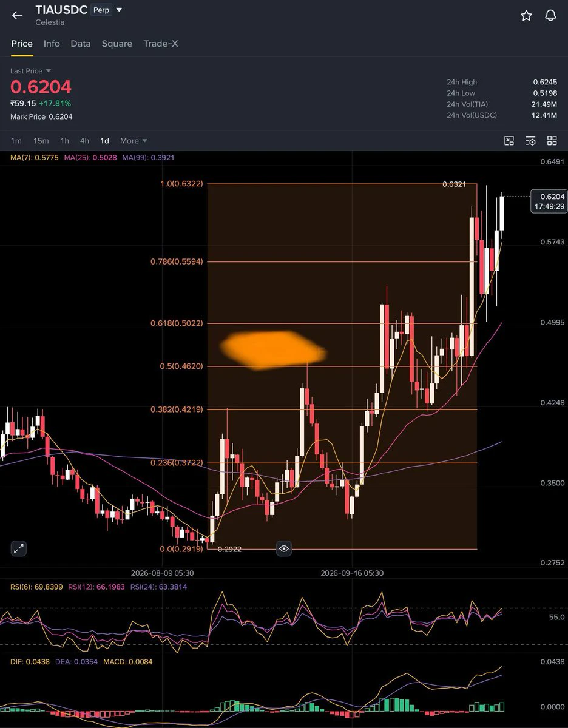Select the Price tab
Image resolution: width=568 pixels, height=728 pixels.
pyautogui.click(x=22, y=44)
